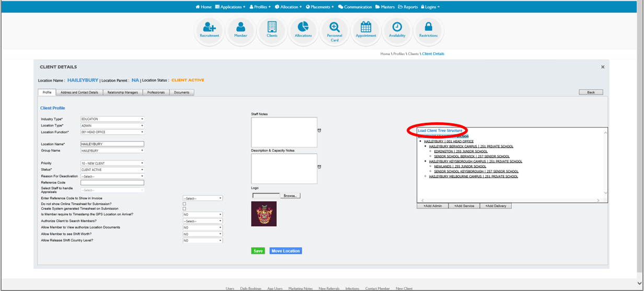This screenshot has height=291, width=644.
Task: Click the +Add Delivery button
Action: [496, 206]
